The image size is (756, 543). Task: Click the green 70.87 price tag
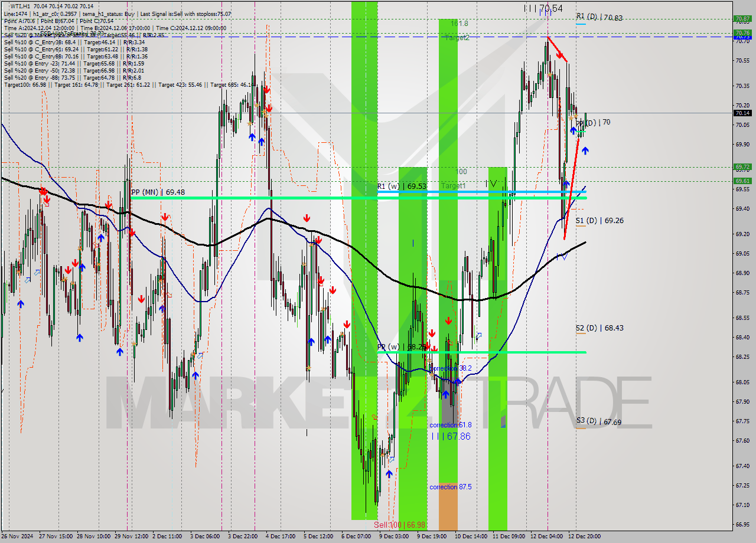coord(742,19)
